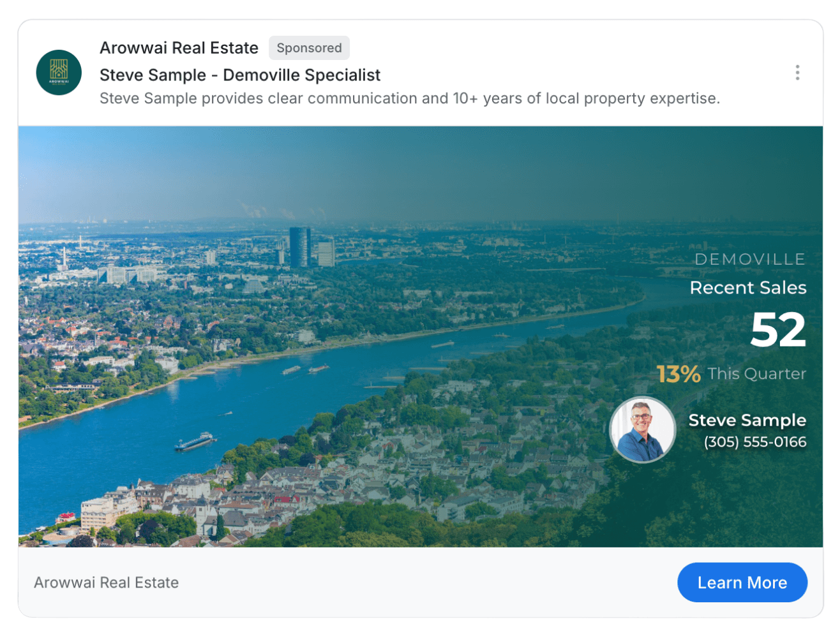Click Arowwai Real Estate text in footer

tap(107, 582)
